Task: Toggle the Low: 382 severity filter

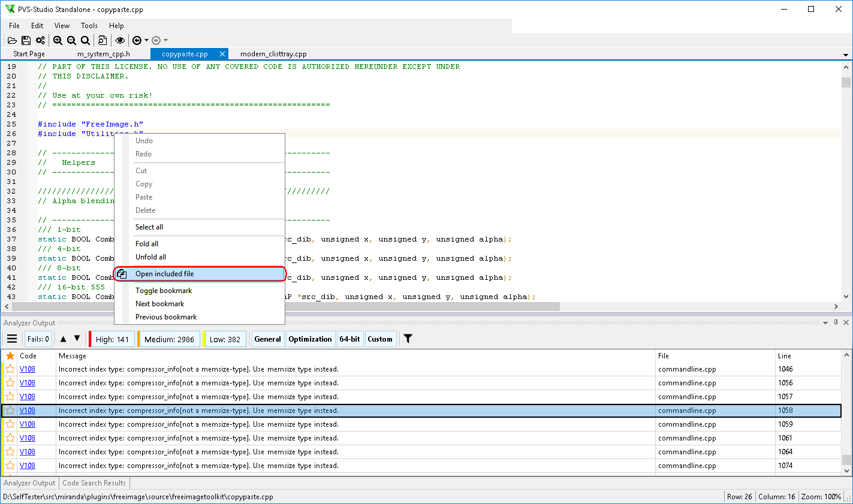Action: (x=225, y=339)
